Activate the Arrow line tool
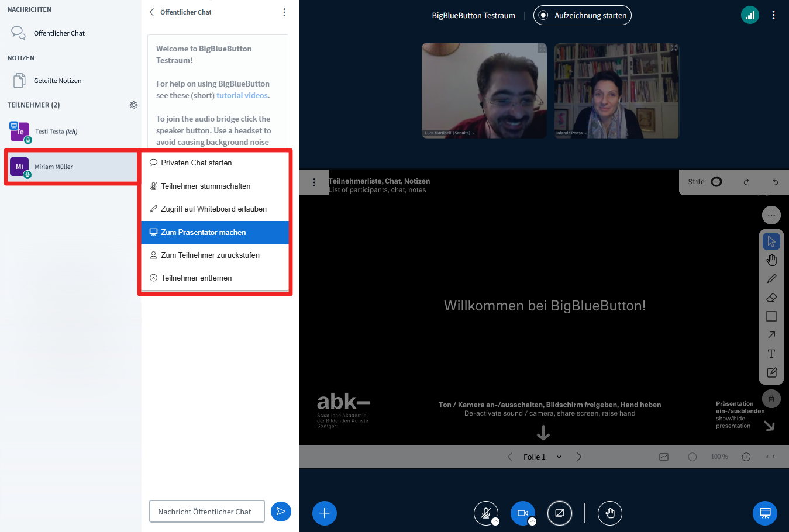The width and height of the screenshot is (789, 532). point(771,335)
